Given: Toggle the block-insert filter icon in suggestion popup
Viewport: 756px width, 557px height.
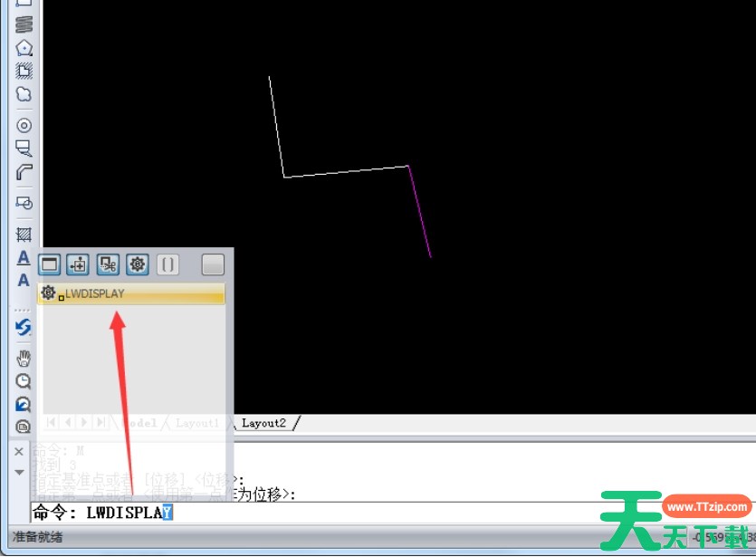Looking at the screenshot, I should point(78,264).
